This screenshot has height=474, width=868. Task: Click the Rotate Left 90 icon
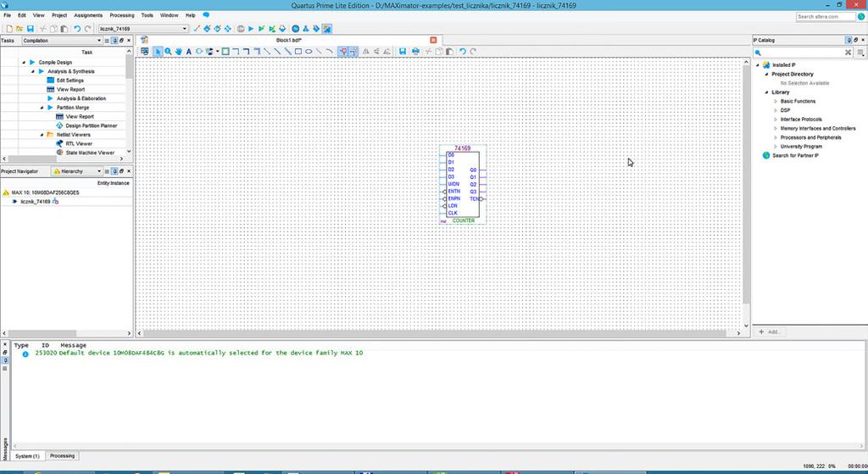coord(387,52)
